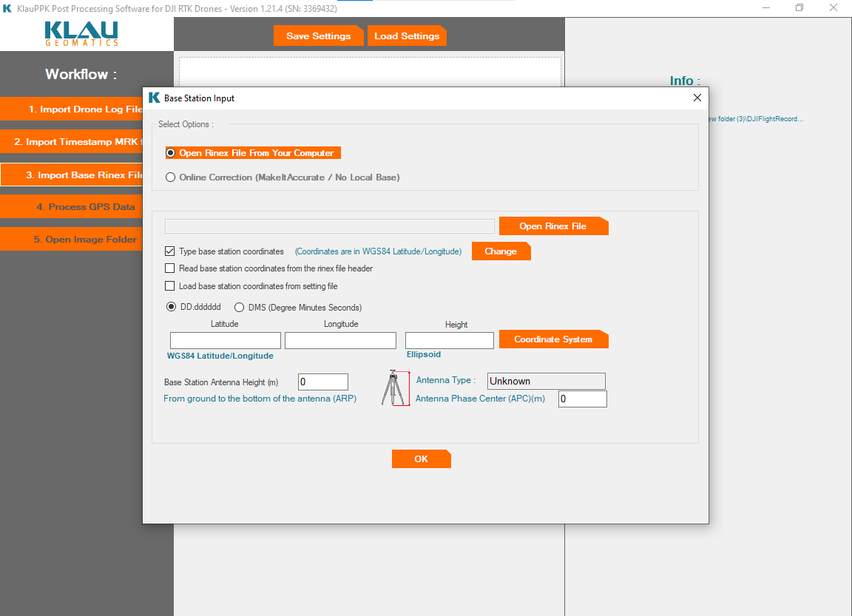Click the Change coordinates button
The height and width of the screenshot is (616, 852).
501,251
